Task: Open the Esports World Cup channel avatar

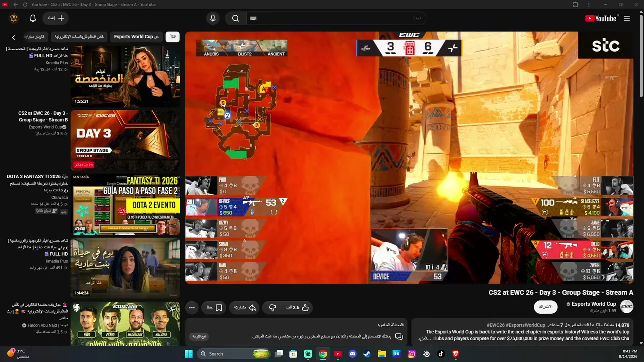Action: pos(627,306)
